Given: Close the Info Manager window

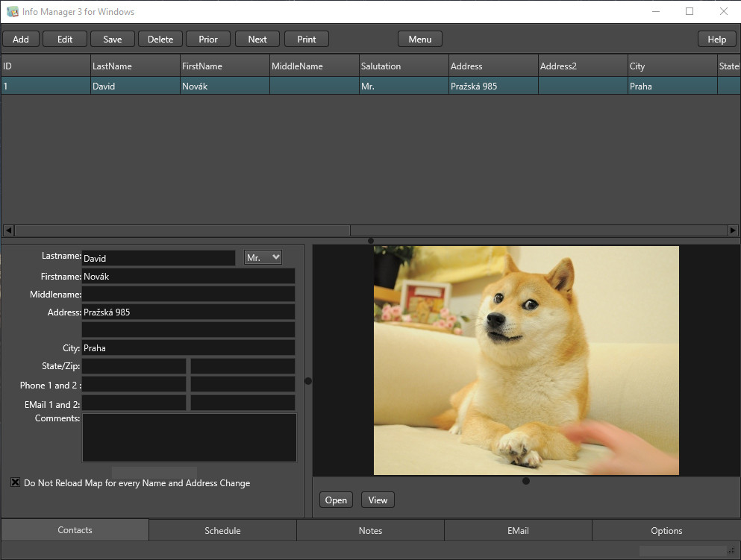Looking at the screenshot, I should tap(724, 11).
